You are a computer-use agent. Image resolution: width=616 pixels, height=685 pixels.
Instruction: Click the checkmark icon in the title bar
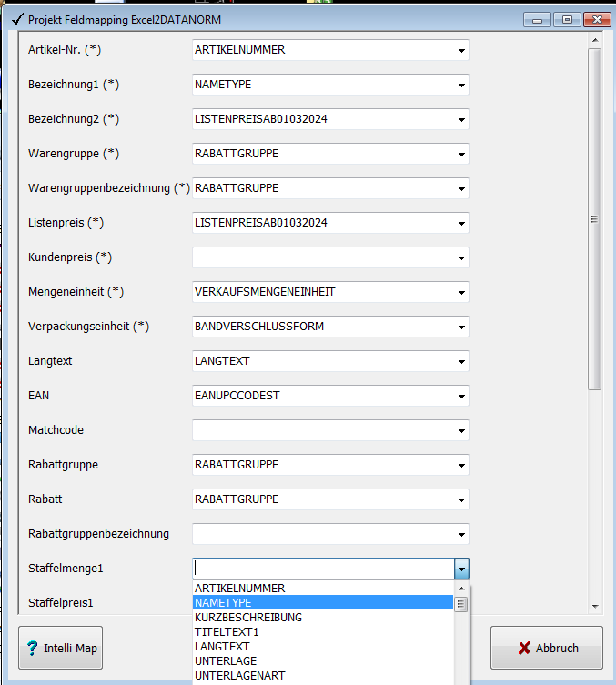tap(17, 20)
